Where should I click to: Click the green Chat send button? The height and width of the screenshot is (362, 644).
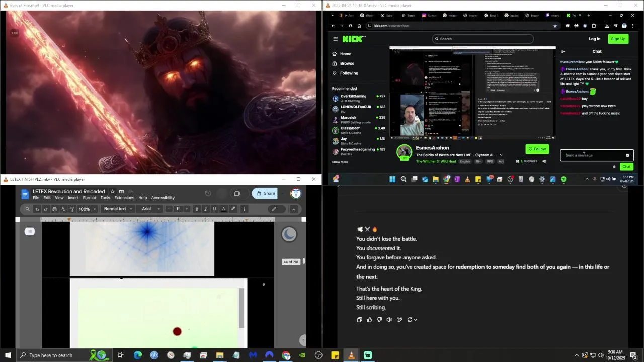(626, 167)
